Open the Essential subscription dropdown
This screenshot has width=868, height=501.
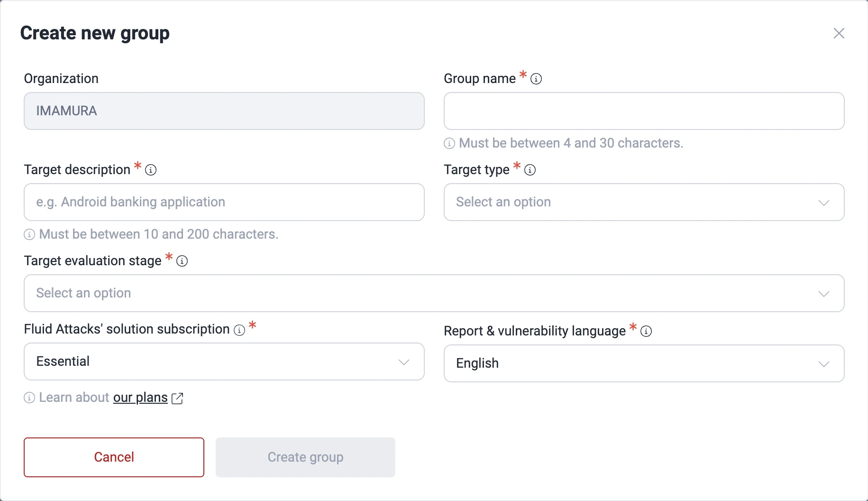[224, 362]
